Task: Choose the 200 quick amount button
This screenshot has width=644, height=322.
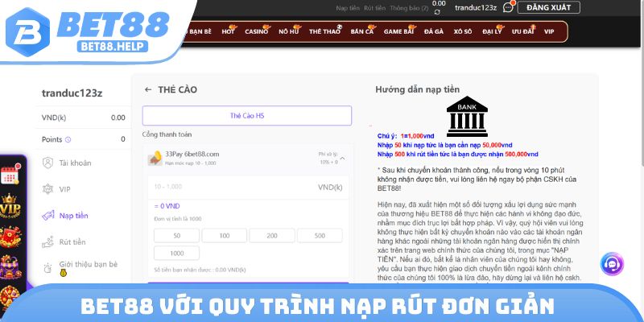Action: (272, 236)
